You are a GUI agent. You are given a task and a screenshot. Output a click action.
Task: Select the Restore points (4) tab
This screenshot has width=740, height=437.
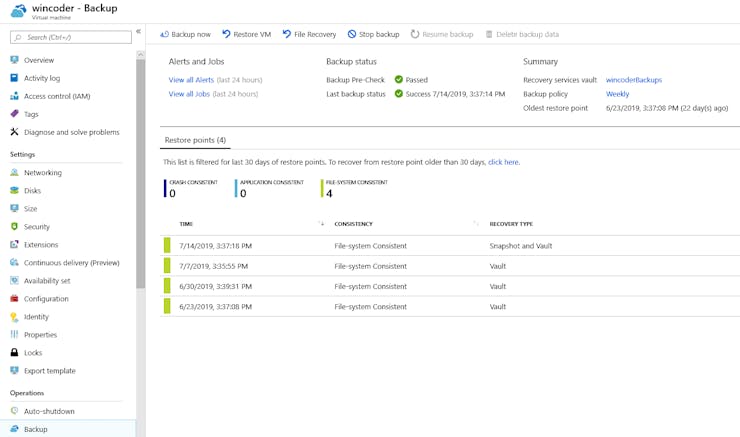[x=195, y=140]
